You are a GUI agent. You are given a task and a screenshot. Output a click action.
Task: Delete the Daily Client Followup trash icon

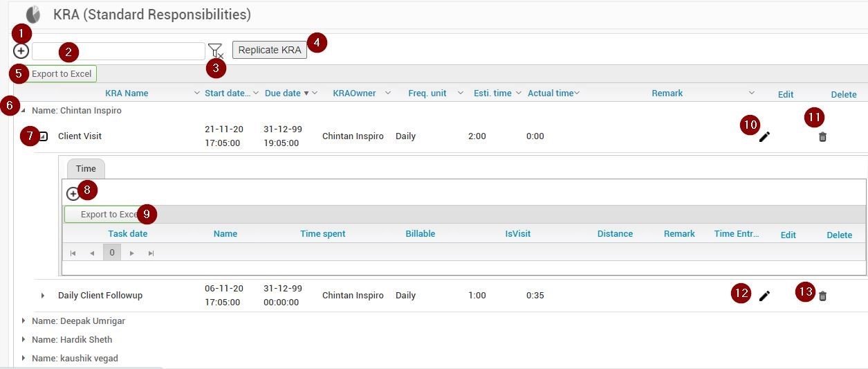822,296
